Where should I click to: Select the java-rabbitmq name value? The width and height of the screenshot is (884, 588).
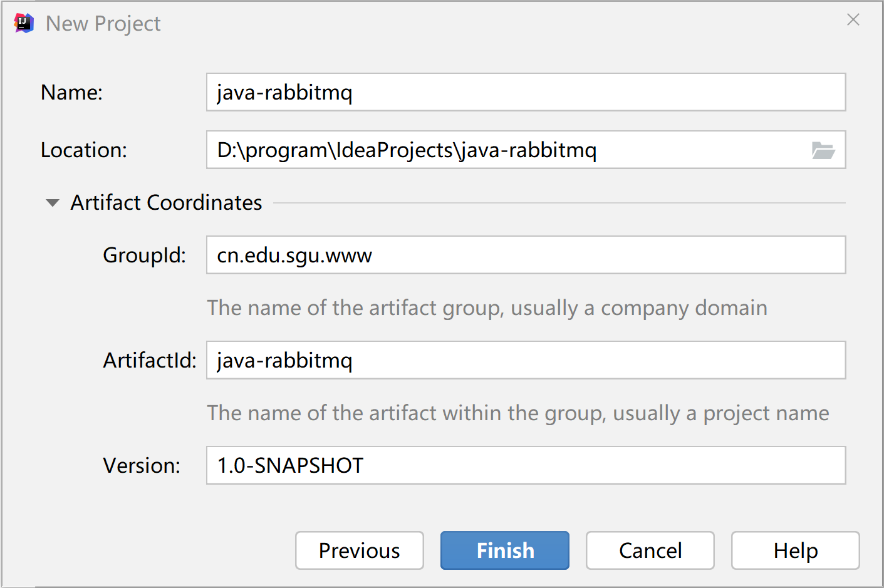(x=285, y=92)
